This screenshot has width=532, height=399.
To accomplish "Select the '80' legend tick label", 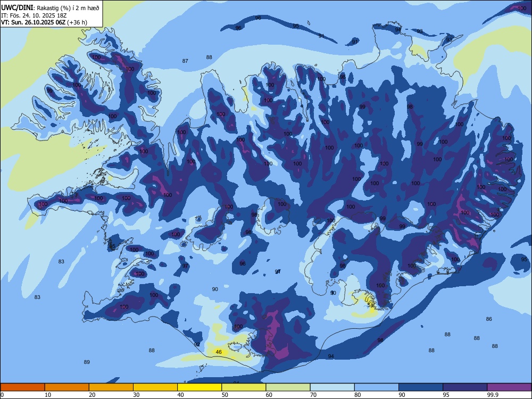I will coord(358,395).
